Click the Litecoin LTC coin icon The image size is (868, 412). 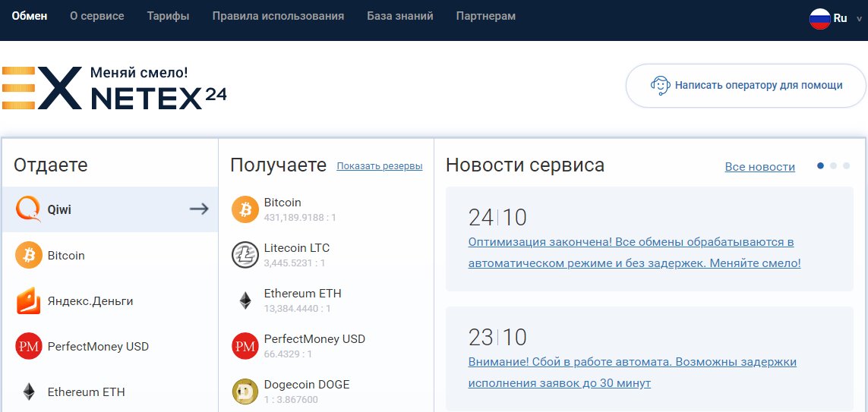[245, 255]
